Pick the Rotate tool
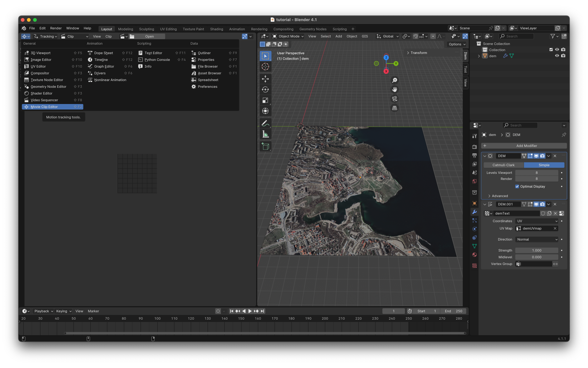Viewport: 588px width, 368px height. tap(265, 90)
